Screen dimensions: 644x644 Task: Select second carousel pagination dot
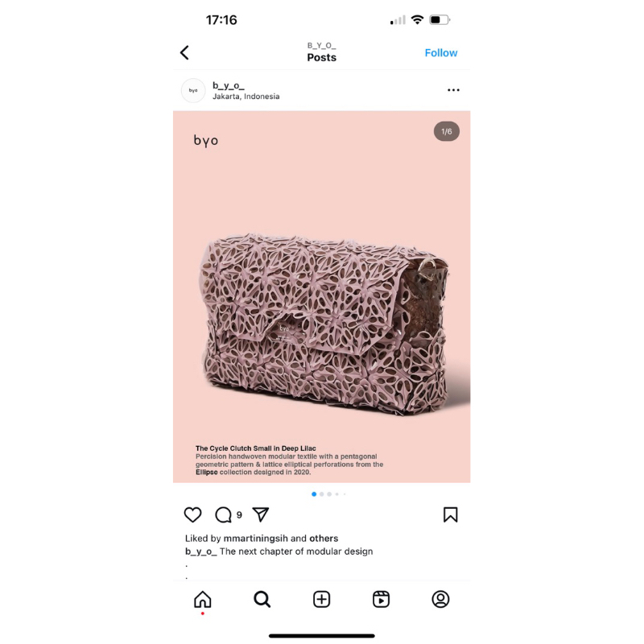(321, 494)
